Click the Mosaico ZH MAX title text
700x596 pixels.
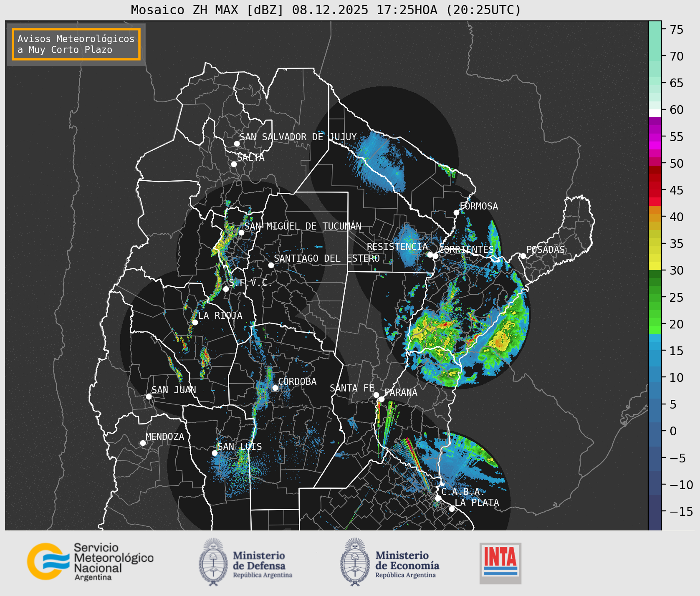[x=326, y=10]
